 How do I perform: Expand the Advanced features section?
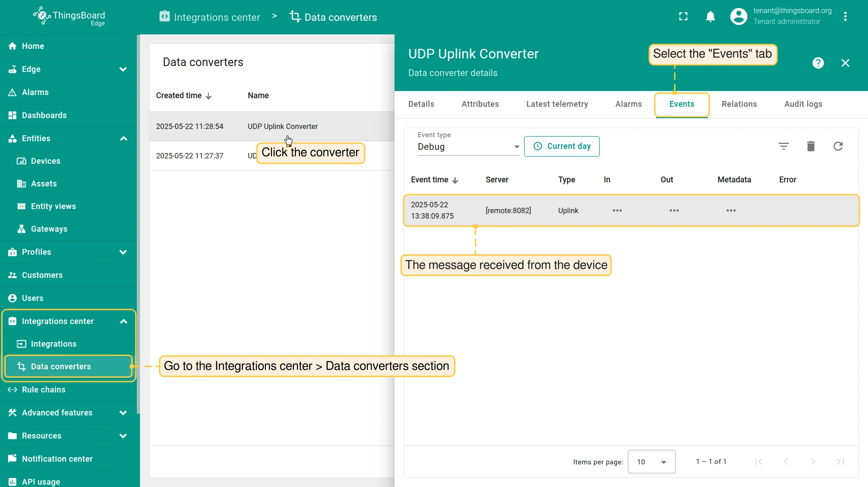pos(123,413)
